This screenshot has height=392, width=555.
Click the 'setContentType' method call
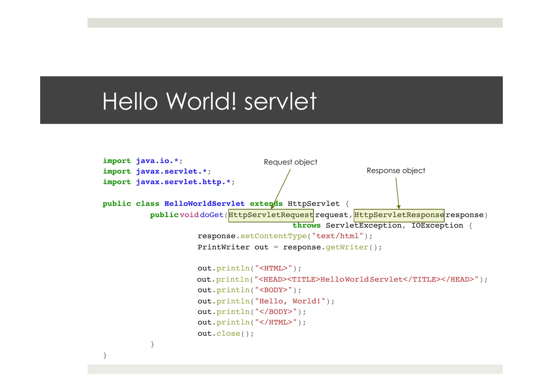273,236
